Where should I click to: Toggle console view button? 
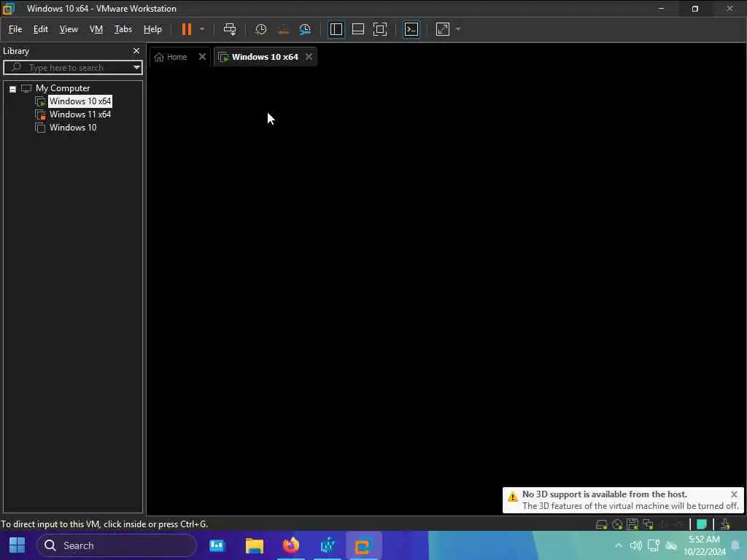click(411, 29)
